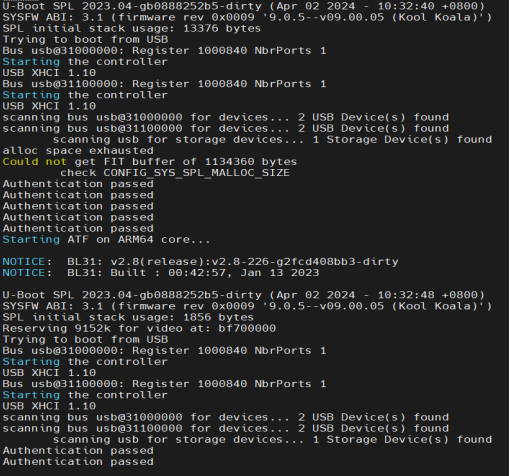Click the second U-Boot SPL 10:32:48 header line

pyautogui.click(x=244, y=295)
